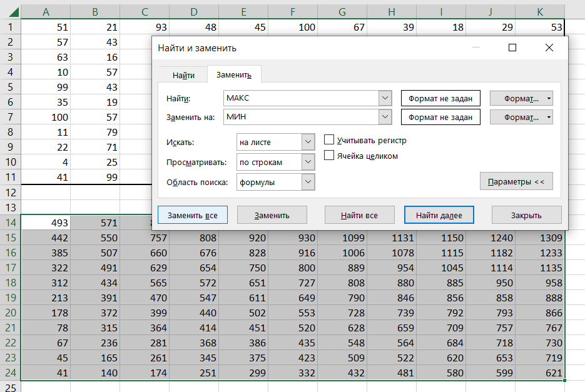
Task: Open the Искать dropdown set to на листе
Action: (275, 143)
